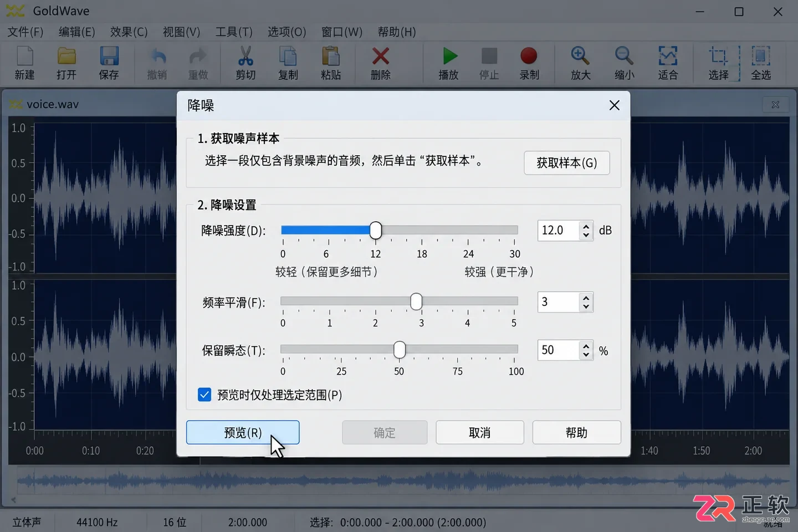
Task: Open the 效果(C) menu
Action: coord(129,32)
